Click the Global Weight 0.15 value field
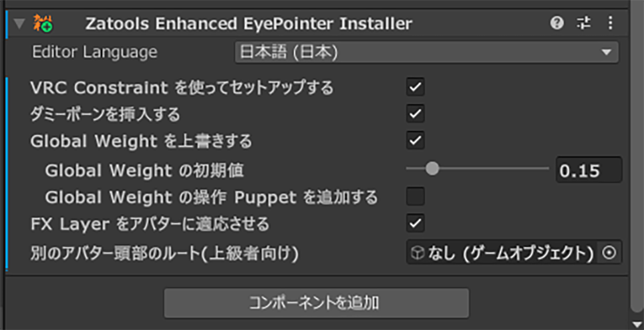644x330 pixels. click(x=588, y=170)
